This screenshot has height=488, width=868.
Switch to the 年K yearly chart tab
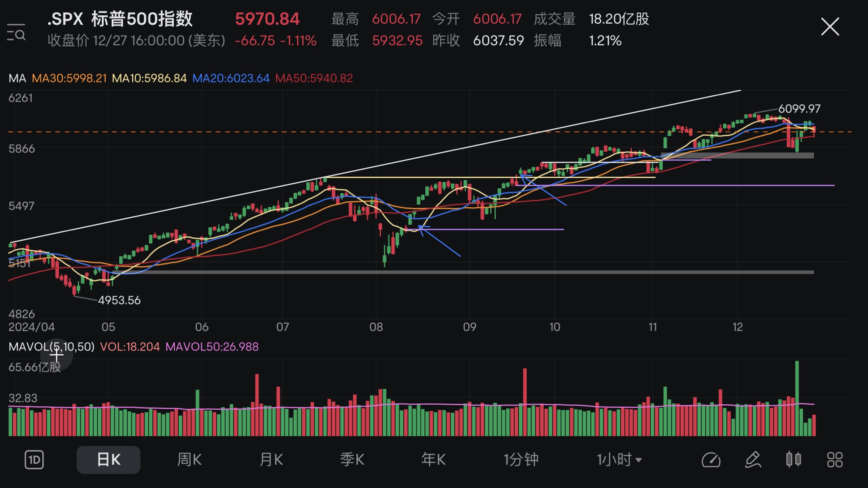[x=434, y=460]
